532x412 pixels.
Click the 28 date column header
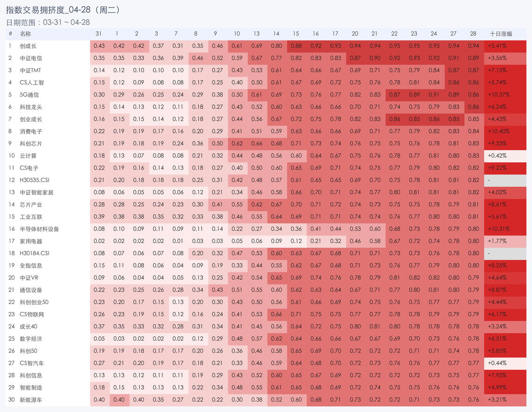coord(473,34)
